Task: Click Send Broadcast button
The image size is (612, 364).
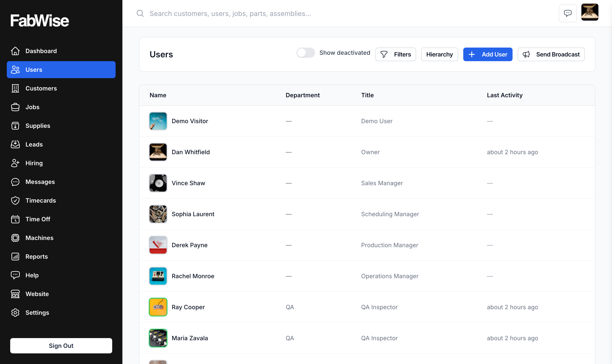Action: [x=551, y=54]
